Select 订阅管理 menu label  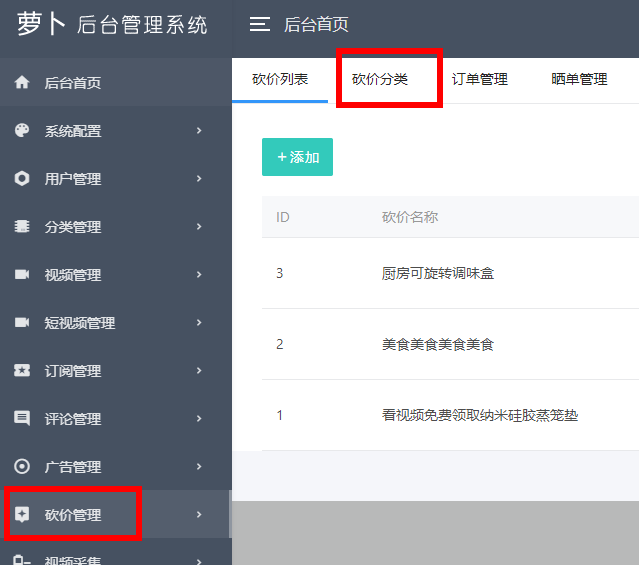pyautogui.click(x=73, y=371)
